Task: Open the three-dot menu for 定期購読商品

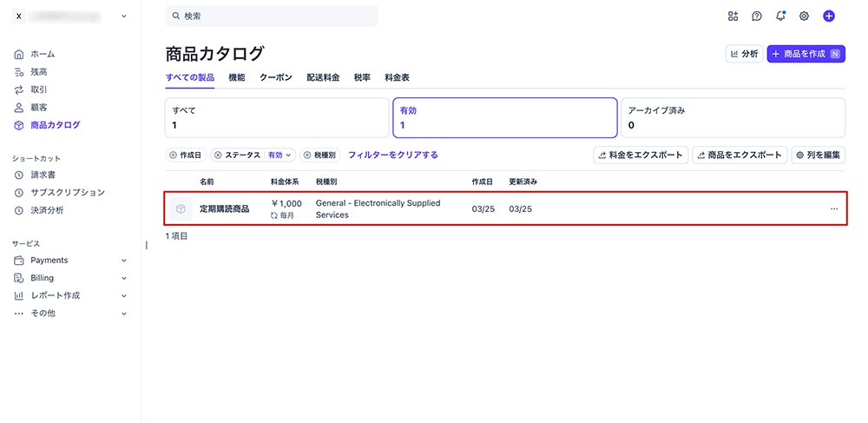Action: point(834,209)
